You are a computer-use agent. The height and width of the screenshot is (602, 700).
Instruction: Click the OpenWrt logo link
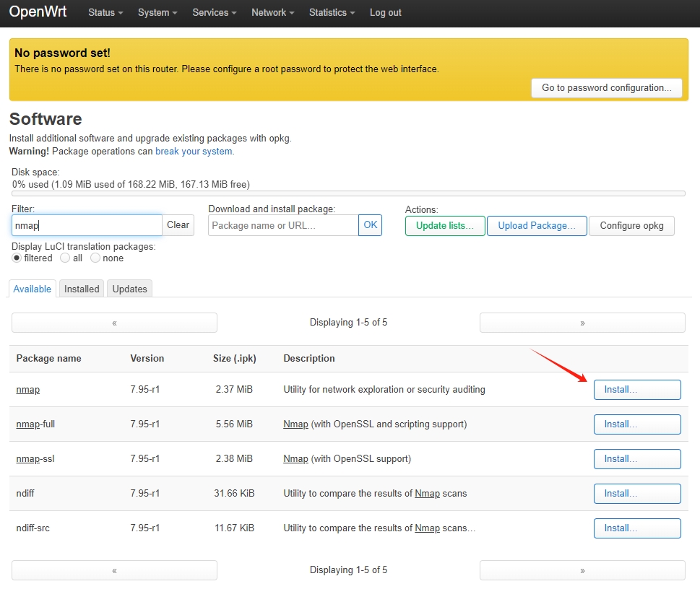tap(38, 12)
